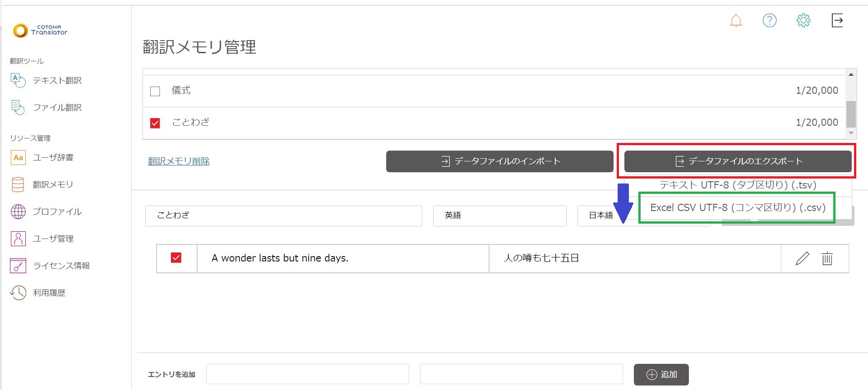Click データファイルのインポート button

499,161
